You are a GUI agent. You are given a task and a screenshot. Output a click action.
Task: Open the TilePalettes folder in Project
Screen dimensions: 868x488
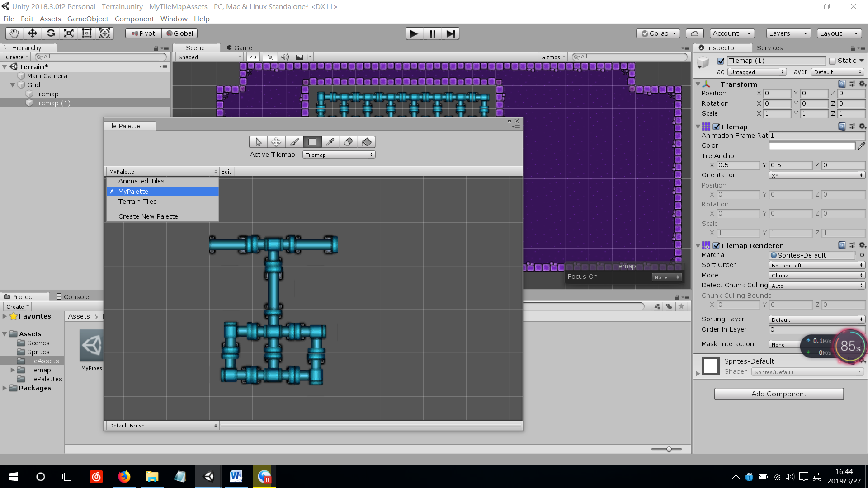click(x=44, y=379)
